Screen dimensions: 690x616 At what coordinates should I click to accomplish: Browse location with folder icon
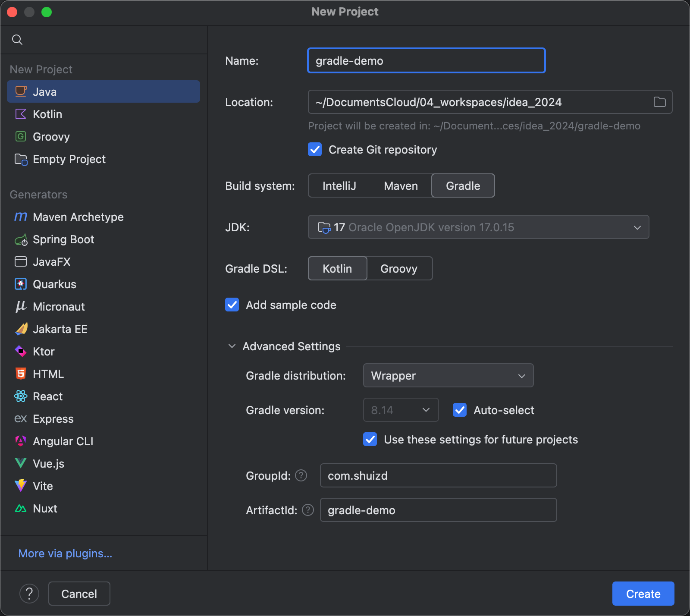(659, 102)
